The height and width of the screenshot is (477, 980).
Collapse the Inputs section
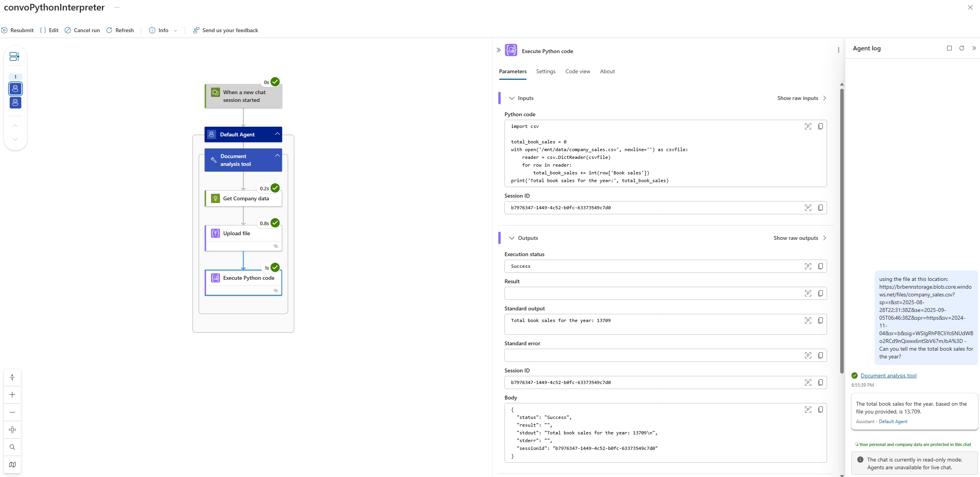pos(512,98)
